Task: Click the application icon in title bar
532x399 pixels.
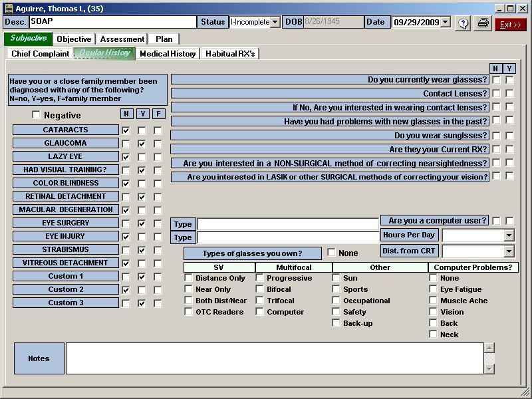Action: coord(7,9)
